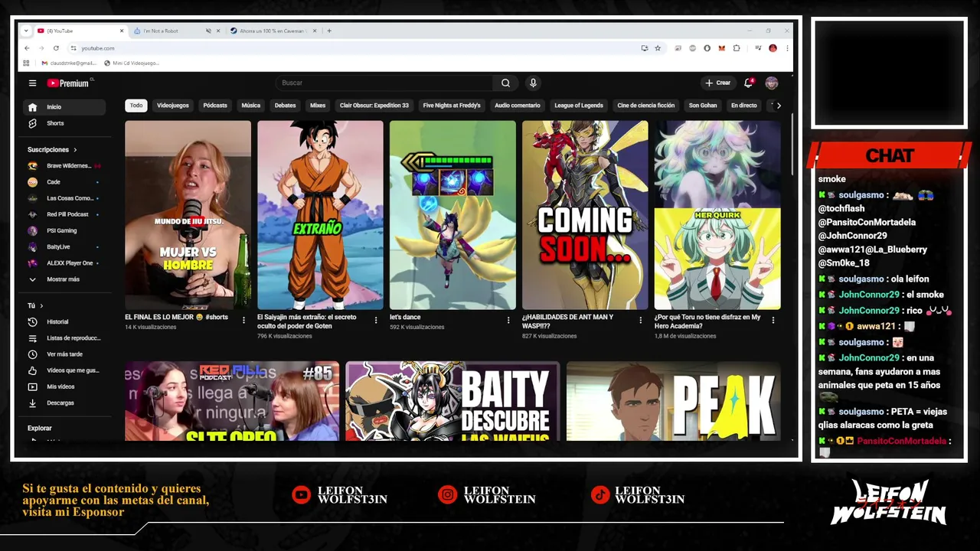Open the Chrome profile avatar
Image resolution: width=980 pixels, height=551 pixels.
[x=773, y=47]
